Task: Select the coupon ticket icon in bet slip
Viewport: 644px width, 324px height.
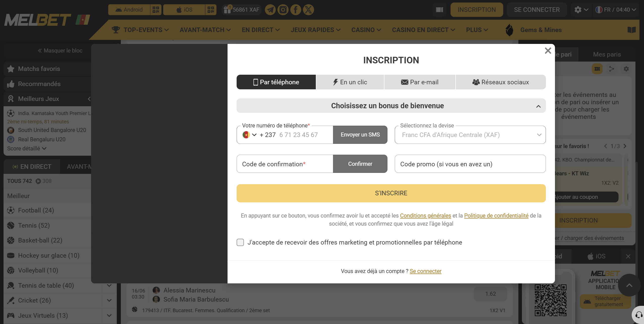Action: coord(597,69)
